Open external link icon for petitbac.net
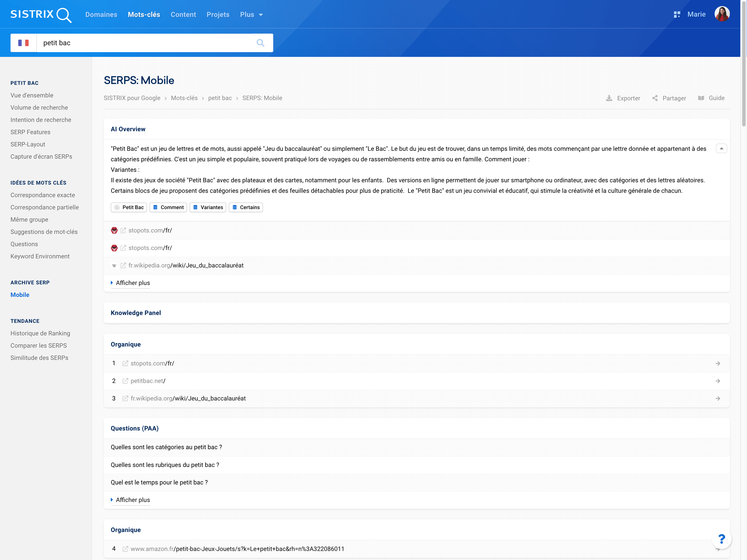The height and width of the screenshot is (560, 747). (x=125, y=381)
